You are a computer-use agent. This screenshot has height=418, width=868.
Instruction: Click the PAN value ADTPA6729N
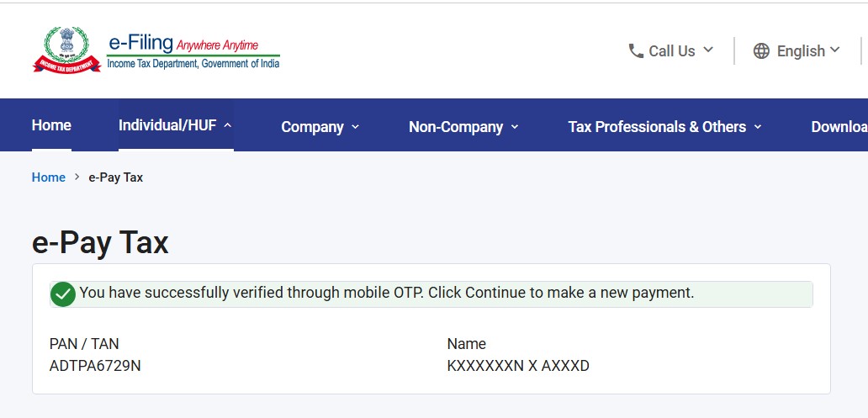95,366
